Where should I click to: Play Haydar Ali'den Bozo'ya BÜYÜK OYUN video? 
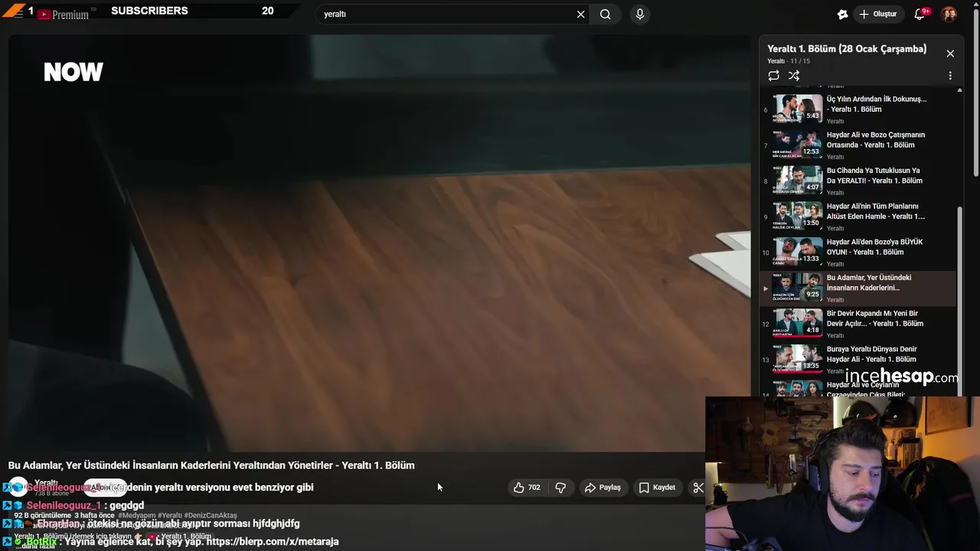tap(857, 253)
